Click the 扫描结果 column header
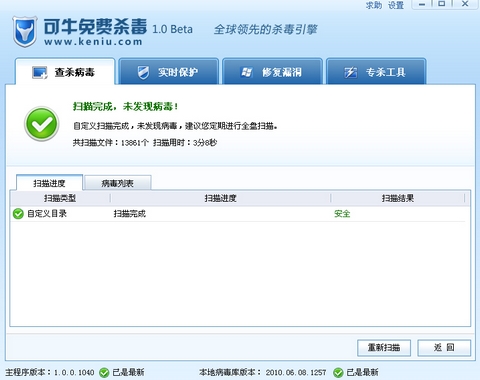The width and height of the screenshot is (480, 380). (x=398, y=198)
